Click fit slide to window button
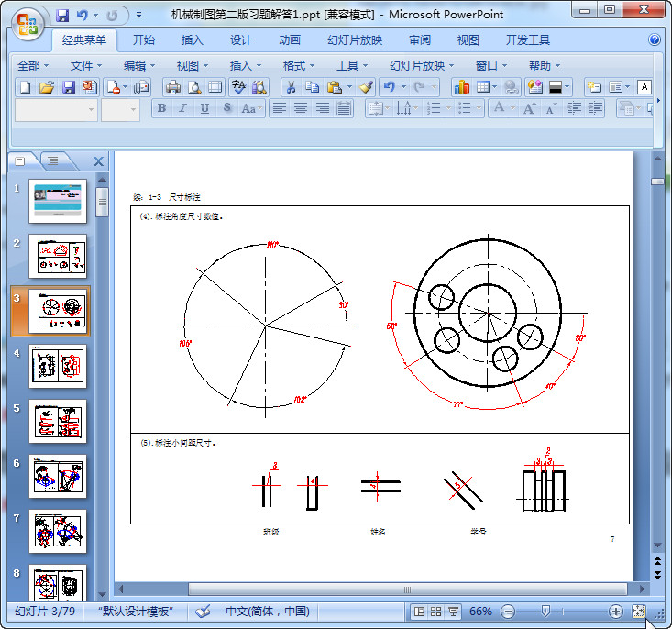Screen dimensions: 672x629 coord(639,612)
